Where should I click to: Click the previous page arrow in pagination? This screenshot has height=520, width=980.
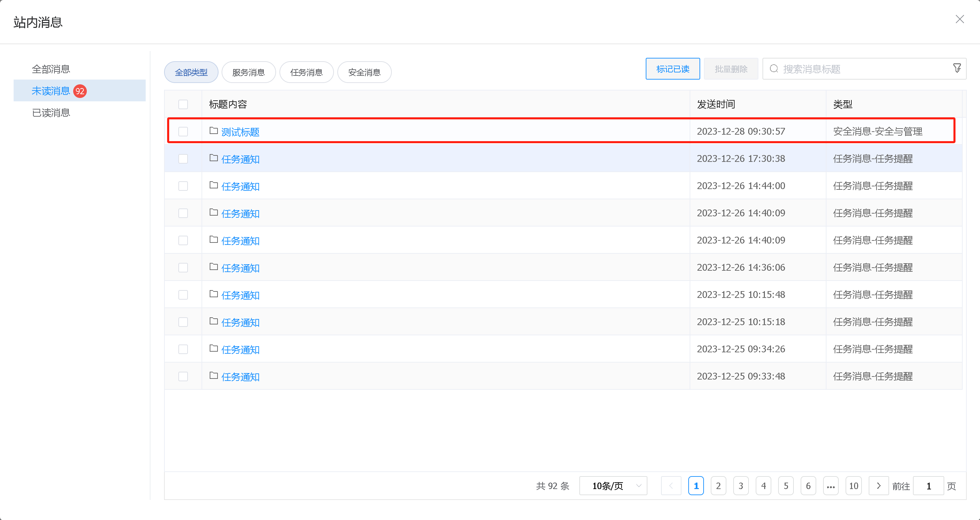pos(671,486)
